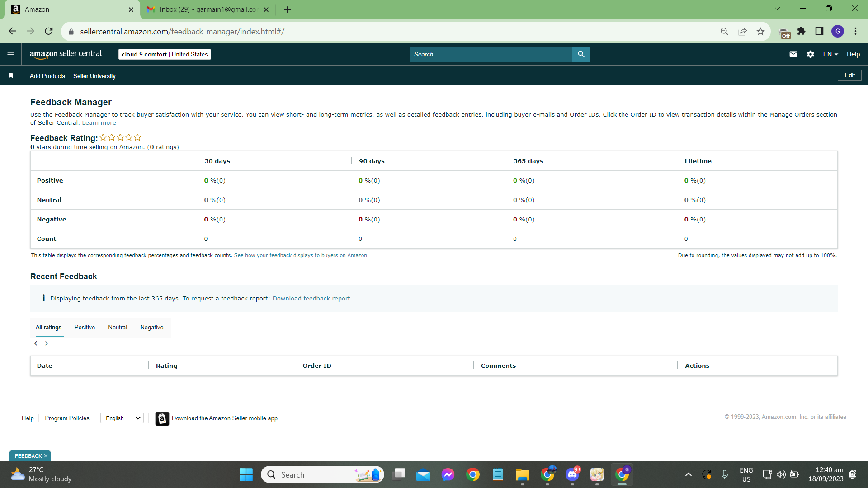Go to next feedback page arrow
Screen dimensions: 868x488
[x=47, y=343]
